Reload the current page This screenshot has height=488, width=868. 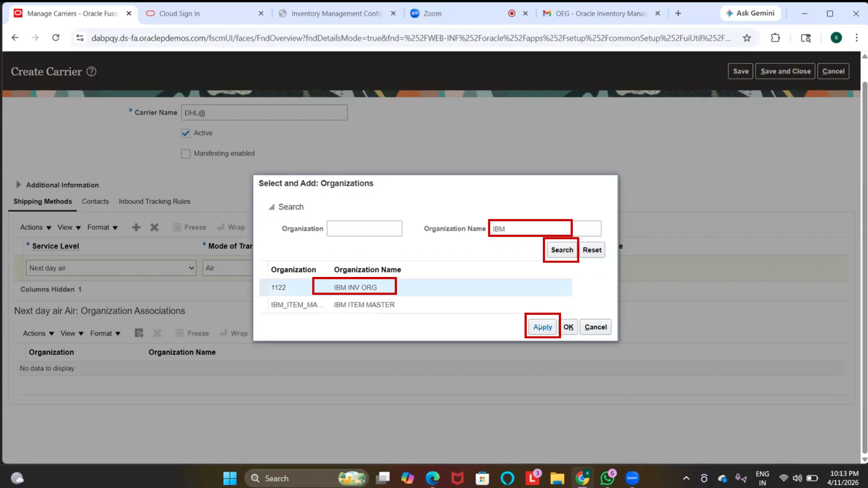tap(56, 38)
